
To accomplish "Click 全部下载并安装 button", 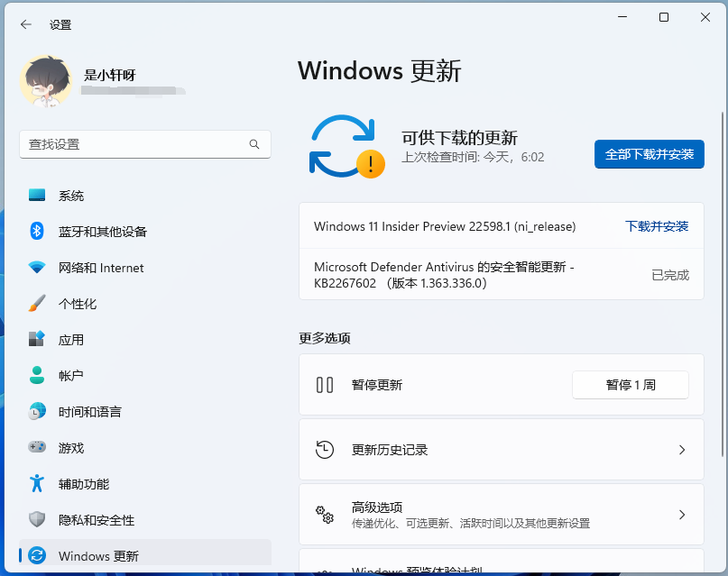I will pos(650,154).
